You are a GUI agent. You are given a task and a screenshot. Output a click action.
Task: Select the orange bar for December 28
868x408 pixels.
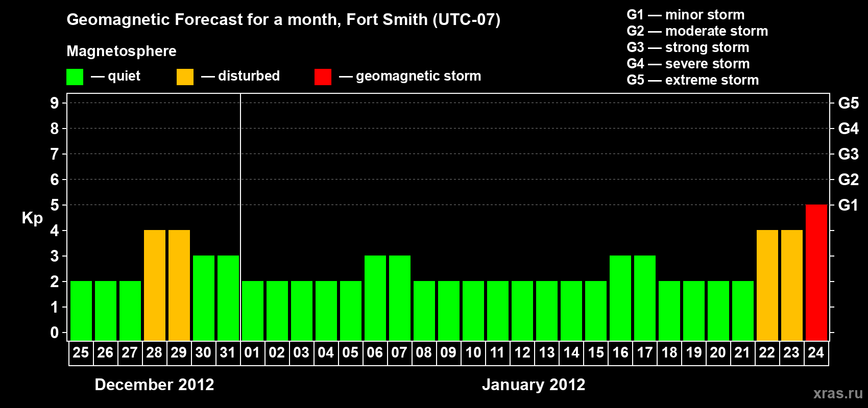154,285
